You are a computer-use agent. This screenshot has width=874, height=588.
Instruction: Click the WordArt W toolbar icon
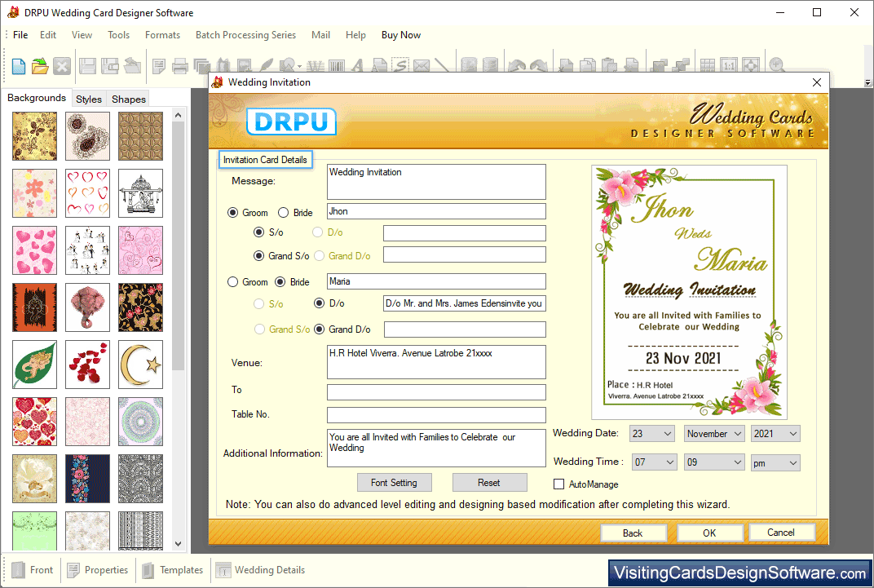pos(316,66)
